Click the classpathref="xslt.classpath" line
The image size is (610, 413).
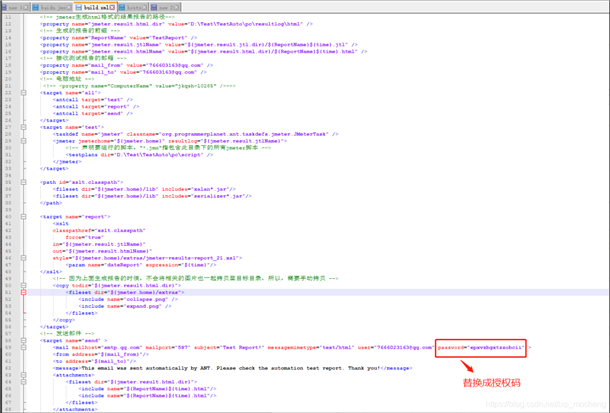(99, 230)
